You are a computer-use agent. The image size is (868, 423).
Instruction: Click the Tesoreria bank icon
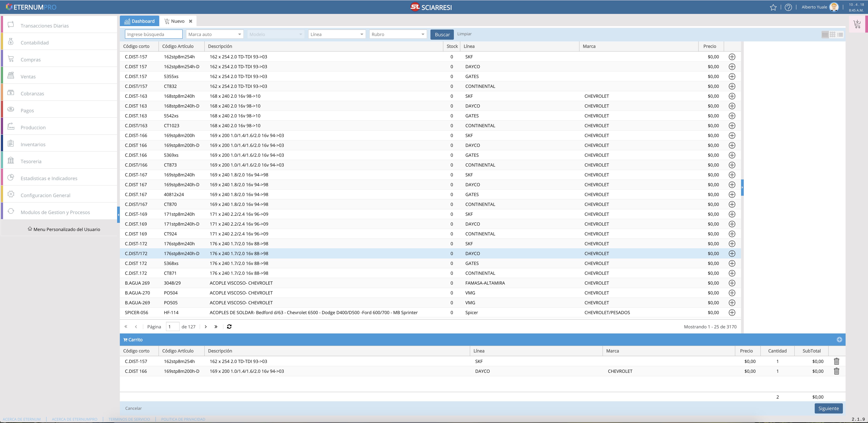[x=11, y=160]
